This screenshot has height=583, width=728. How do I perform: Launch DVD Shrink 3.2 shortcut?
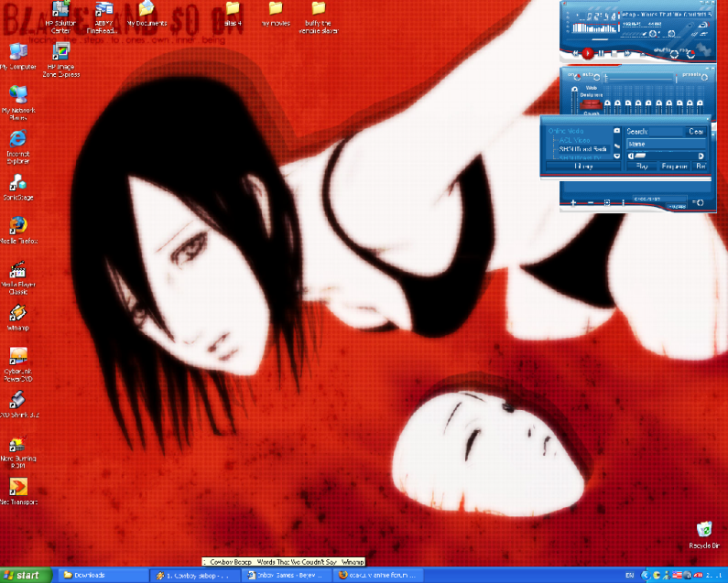point(18,405)
